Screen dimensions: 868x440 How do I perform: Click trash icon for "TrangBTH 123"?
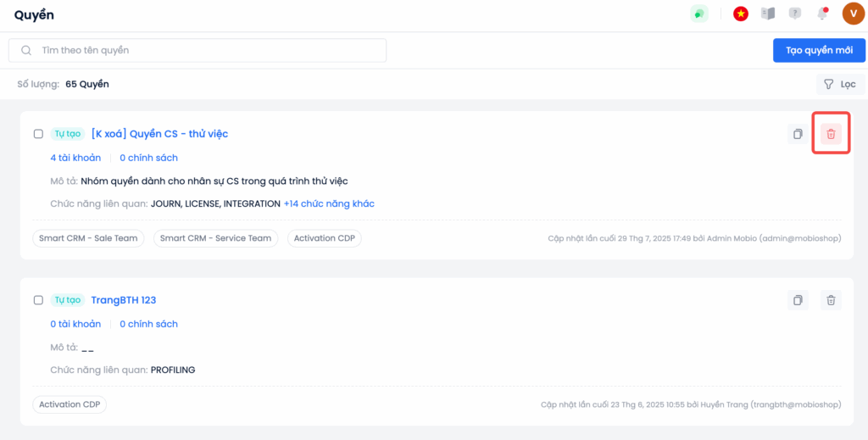point(831,300)
